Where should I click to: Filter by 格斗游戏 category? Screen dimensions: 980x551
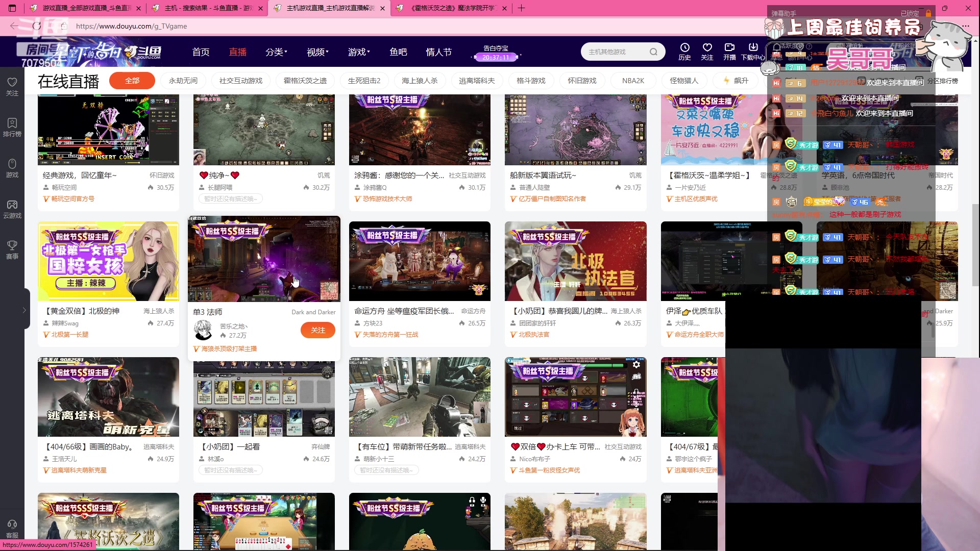point(531,81)
